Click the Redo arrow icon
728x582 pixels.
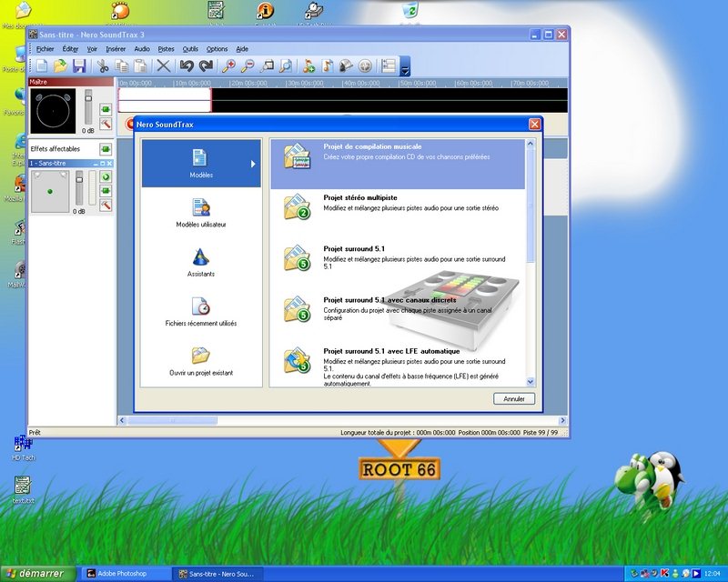coord(206,66)
